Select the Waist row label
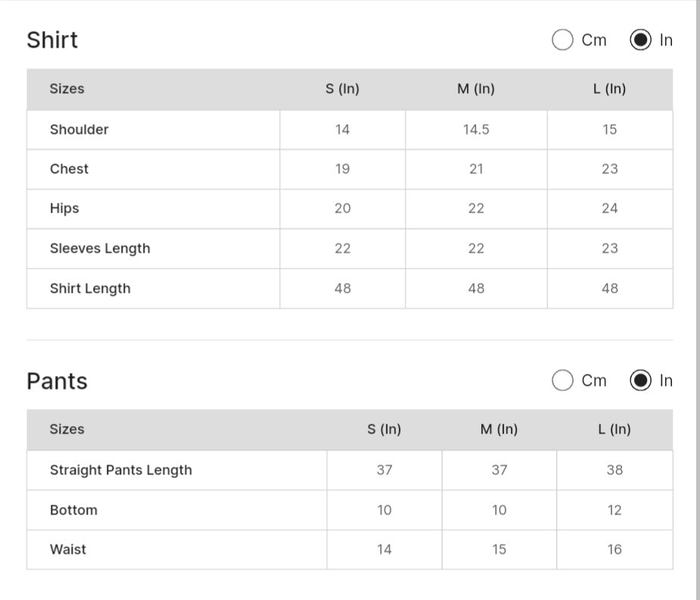The width and height of the screenshot is (700, 600). tap(68, 549)
